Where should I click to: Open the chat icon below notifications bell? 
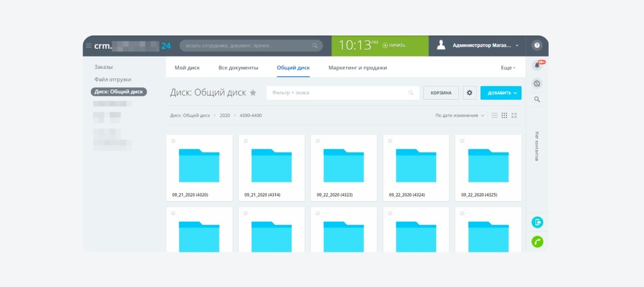[537, 83]
